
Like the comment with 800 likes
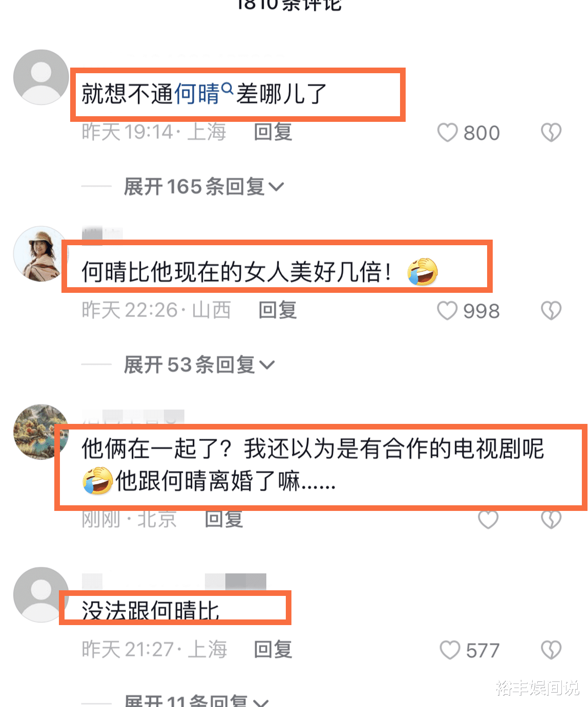[x=447, y=133]
